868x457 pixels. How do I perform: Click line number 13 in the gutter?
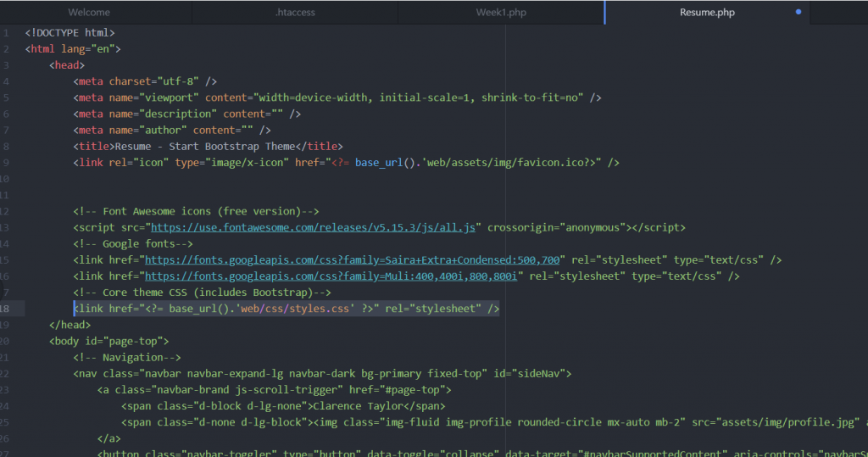pyautogui.click(x=5, y=228)
